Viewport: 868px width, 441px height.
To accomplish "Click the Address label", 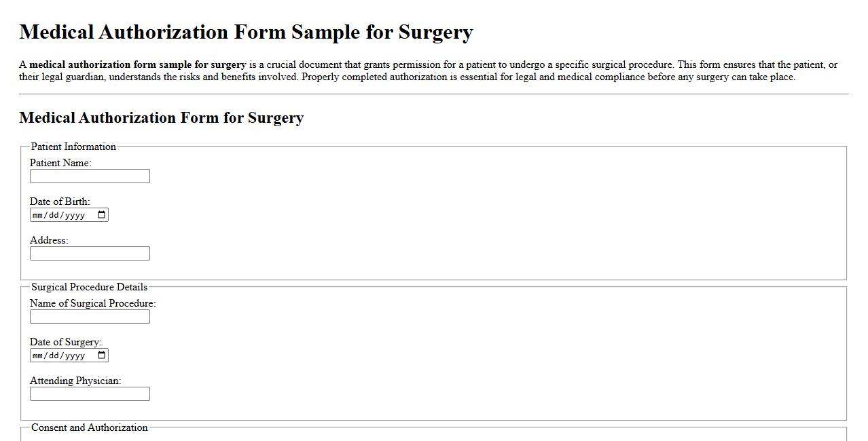I will coord(49,240).
